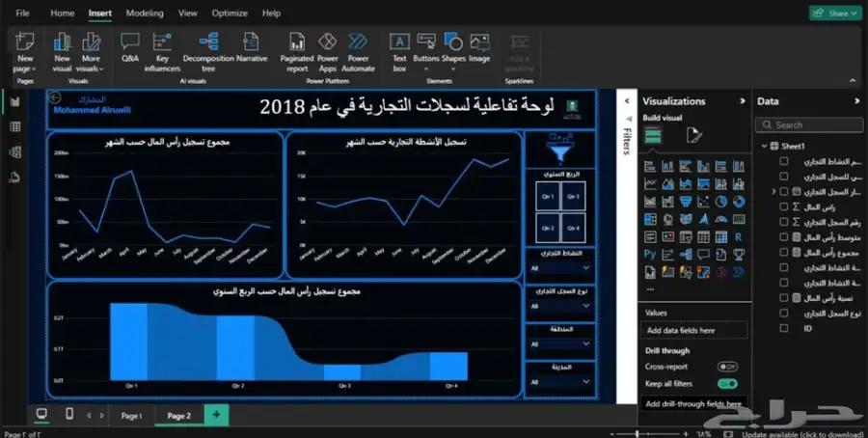This screenshot has width=868, height=438.
Task: Select Qtr 4 slicer tile
Action: tap(573, 228)
